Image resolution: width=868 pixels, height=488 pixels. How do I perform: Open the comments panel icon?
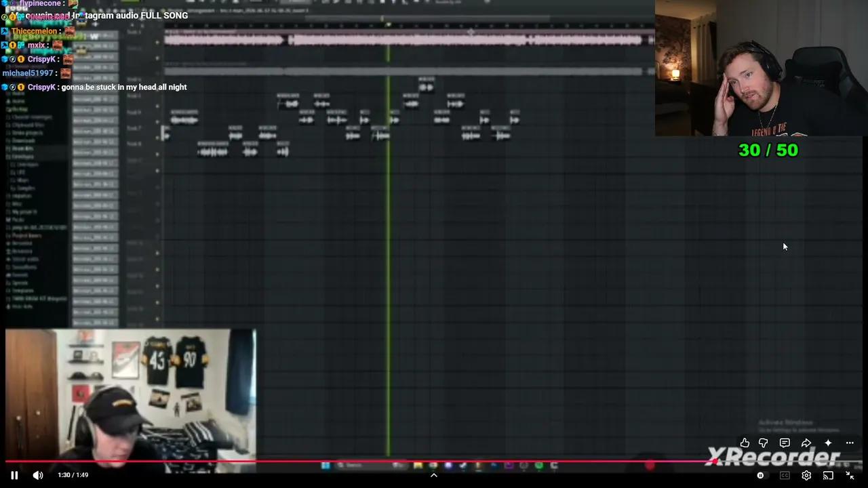pos(785,443)
